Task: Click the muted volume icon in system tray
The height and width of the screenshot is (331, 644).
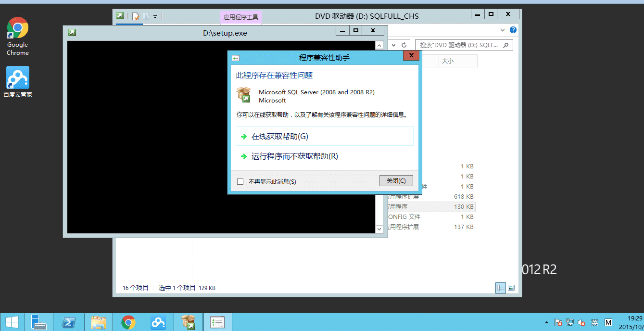Action: pyautogui.click(x=581, y=322)
